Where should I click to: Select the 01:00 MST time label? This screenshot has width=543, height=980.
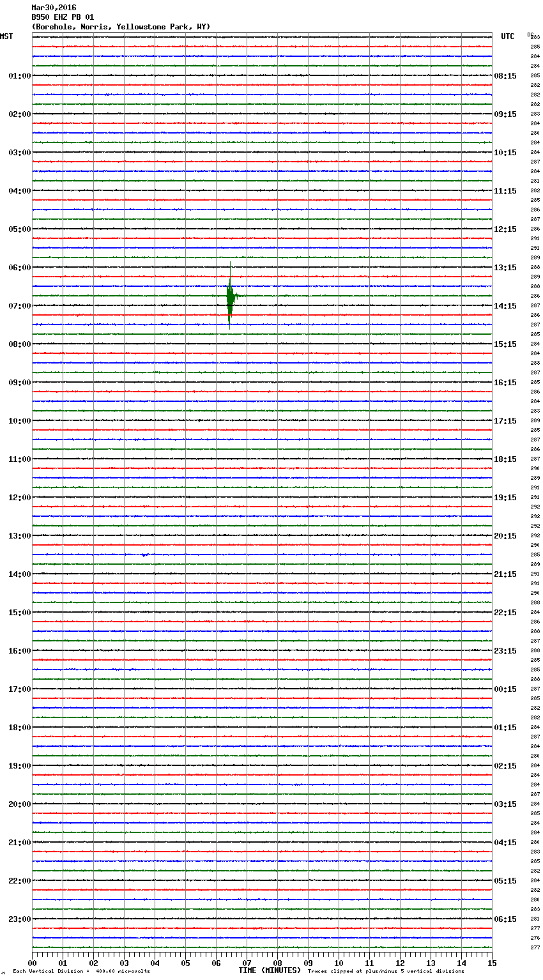(19, 76)
